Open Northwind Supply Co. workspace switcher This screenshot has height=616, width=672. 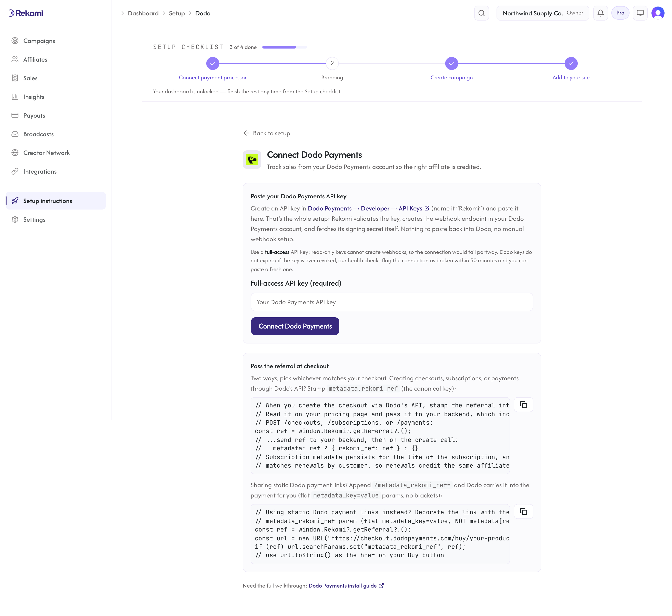[x=543, y=13]
